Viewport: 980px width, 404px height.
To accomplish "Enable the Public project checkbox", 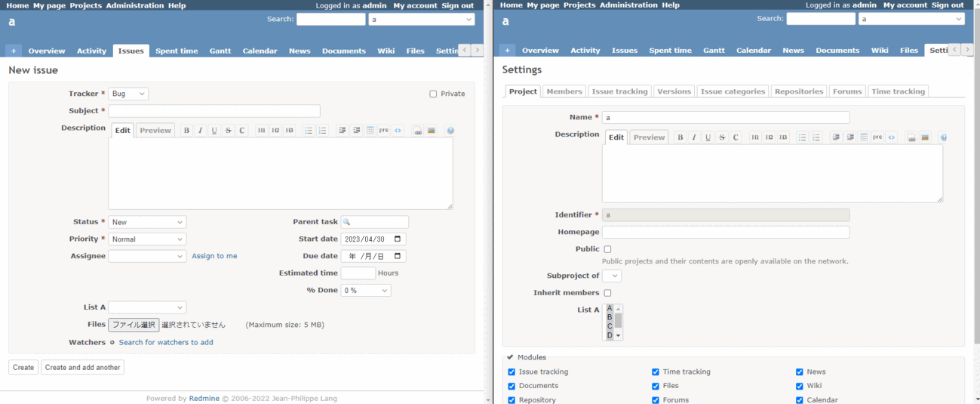I will [607, 249].
